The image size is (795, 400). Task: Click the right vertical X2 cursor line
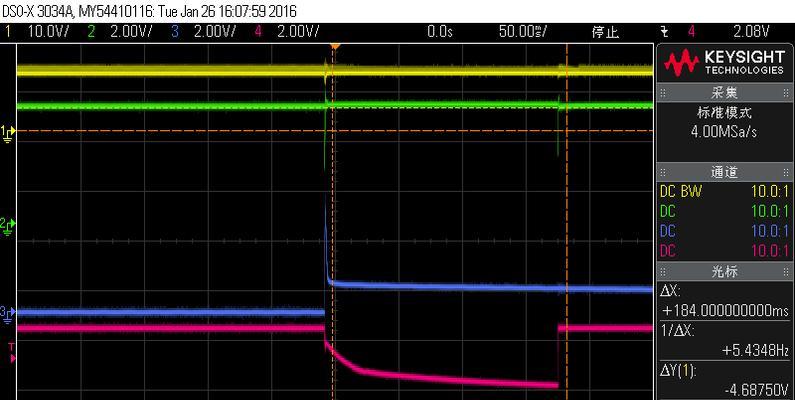567,222
